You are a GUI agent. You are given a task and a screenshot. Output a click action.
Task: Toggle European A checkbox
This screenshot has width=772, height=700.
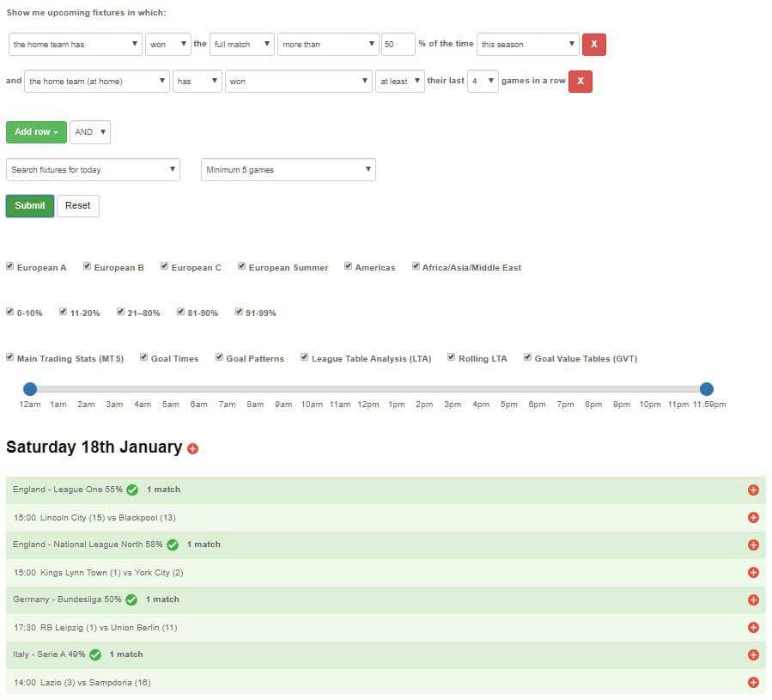point(9,266)
